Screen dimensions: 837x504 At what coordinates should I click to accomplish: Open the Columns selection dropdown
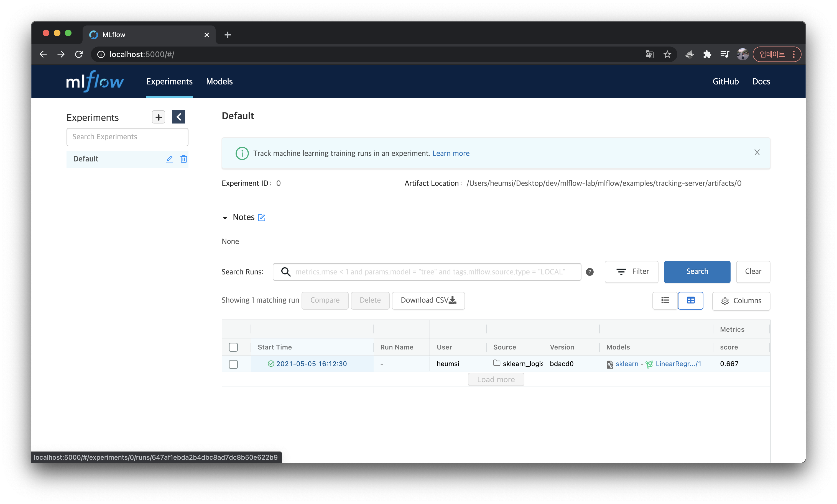[x=741, y=301]
